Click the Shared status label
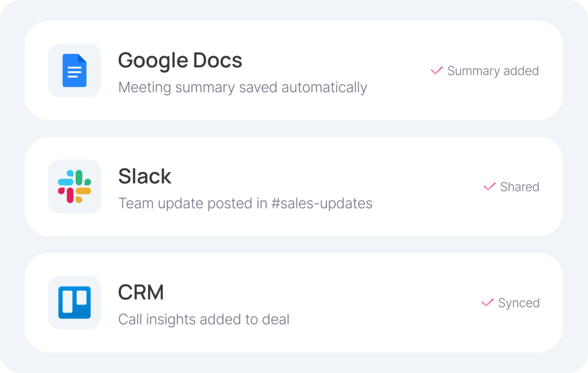This screenshot has height=373, width=588. click(x=519, y=187)
